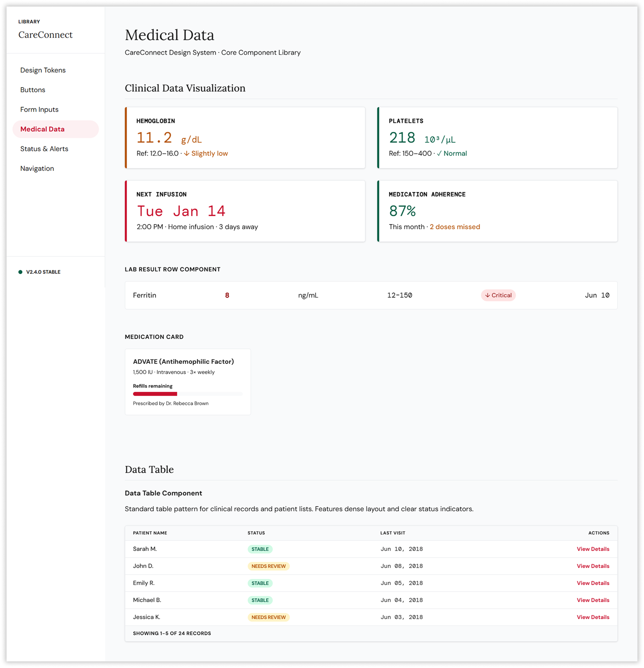Click the CareConnect logo title

click(45, 35)
